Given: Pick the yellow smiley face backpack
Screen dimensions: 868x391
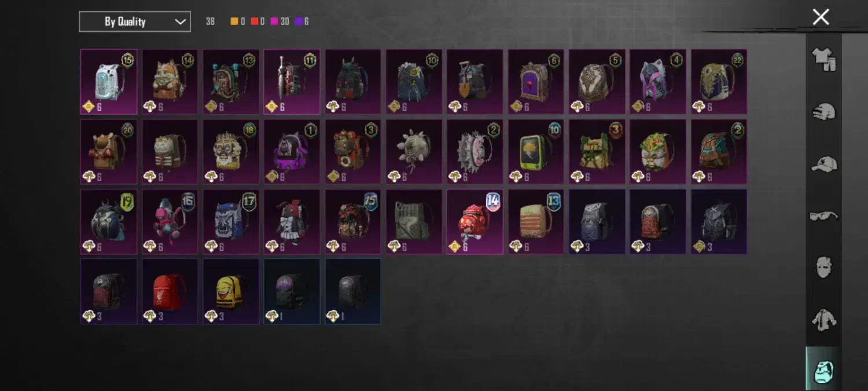Looking at the screenshot, I should point(231,291).
